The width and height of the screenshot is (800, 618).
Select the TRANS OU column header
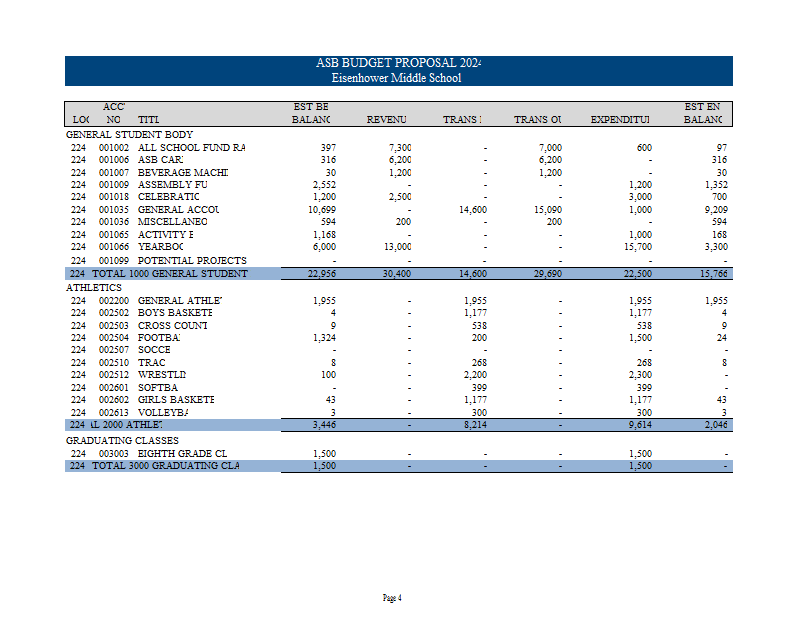coord(537,119)
